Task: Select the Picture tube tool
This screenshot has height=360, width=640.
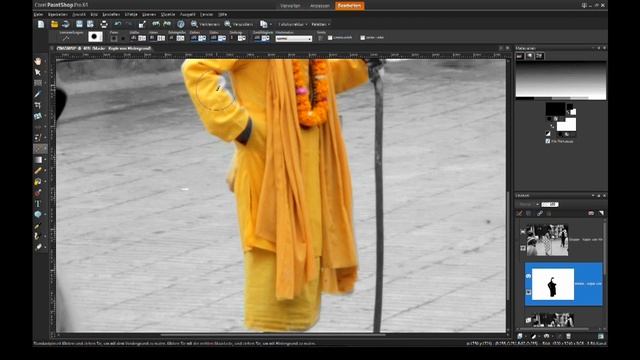Action: (x=38, y=193)
